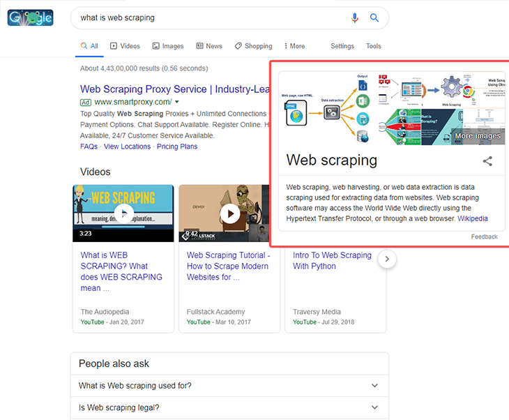Click 'The Audiopedia' channel name
The height and width of the screenshot is (420, 509).
(x=105, y=312)
